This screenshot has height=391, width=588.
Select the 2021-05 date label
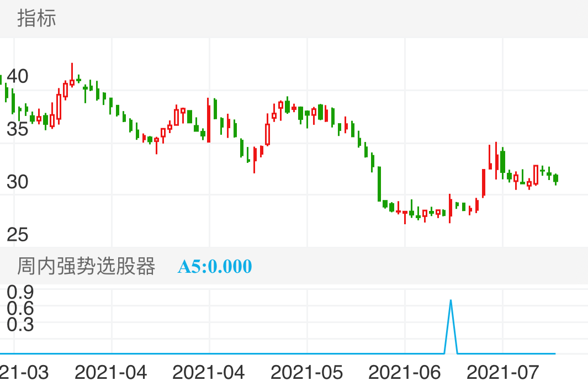[x=306, y=373]
